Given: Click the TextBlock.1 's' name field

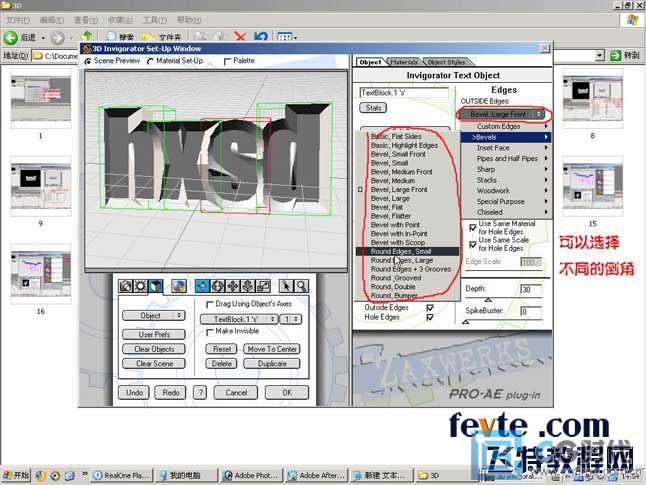Looking at the screenshot, I should pyautogui.click(x=404, y=93).
